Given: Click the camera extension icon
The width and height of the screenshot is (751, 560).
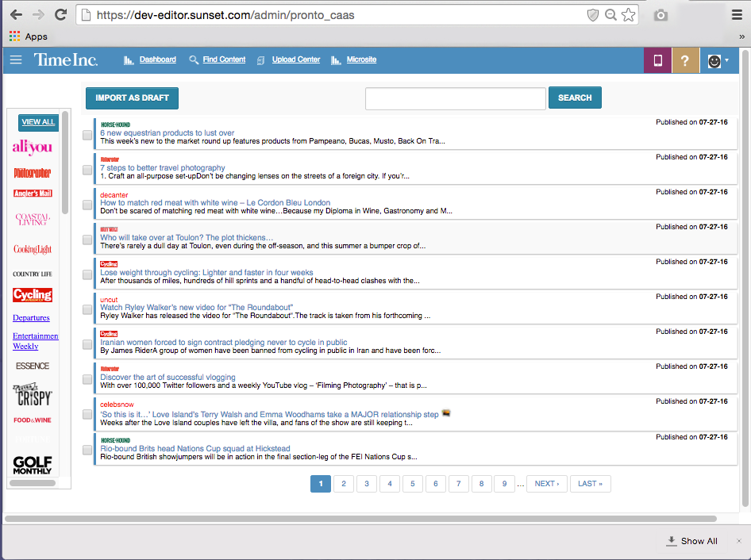Looking at the screenshot, I should click(x=661, y=15).
